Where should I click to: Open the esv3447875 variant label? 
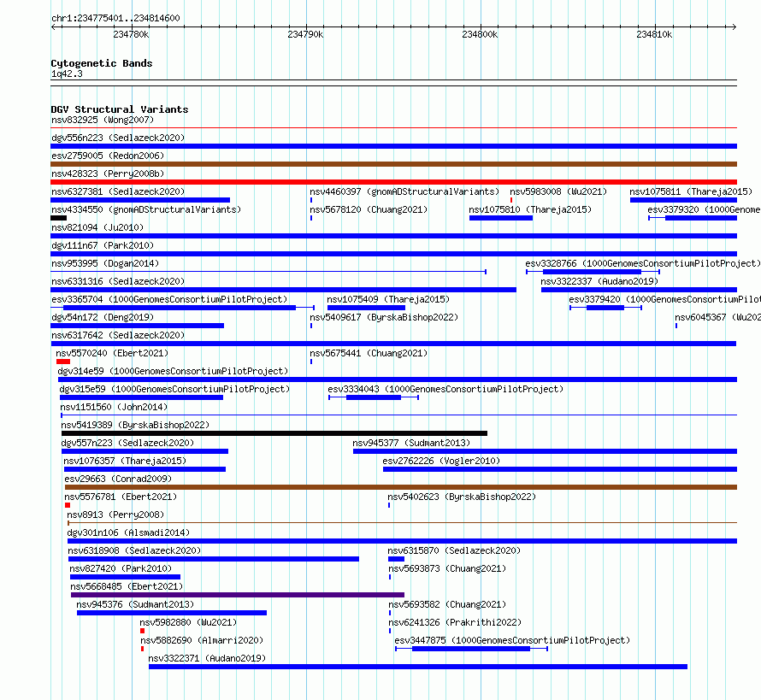tap(512, 640)
